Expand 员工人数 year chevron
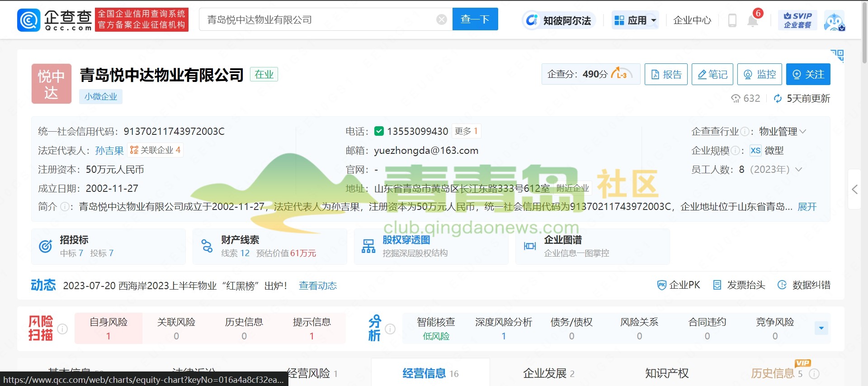 click(799, 170)
